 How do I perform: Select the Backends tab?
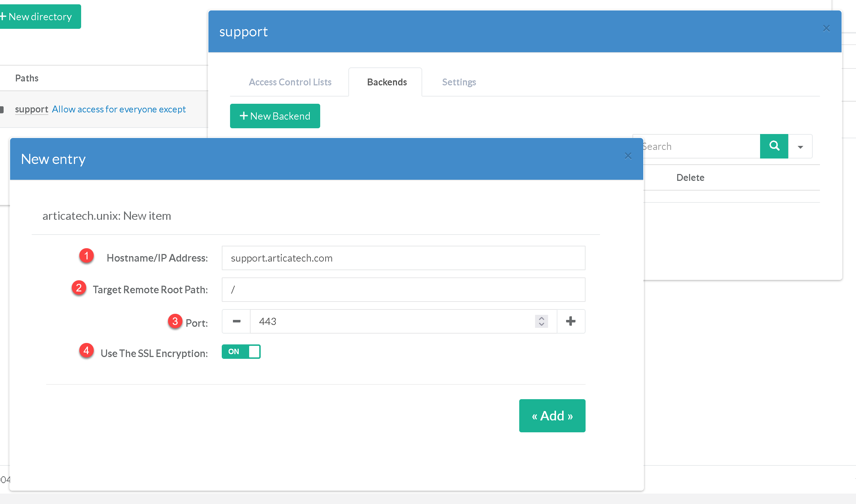pyautogui.click(x=387, y=82)
